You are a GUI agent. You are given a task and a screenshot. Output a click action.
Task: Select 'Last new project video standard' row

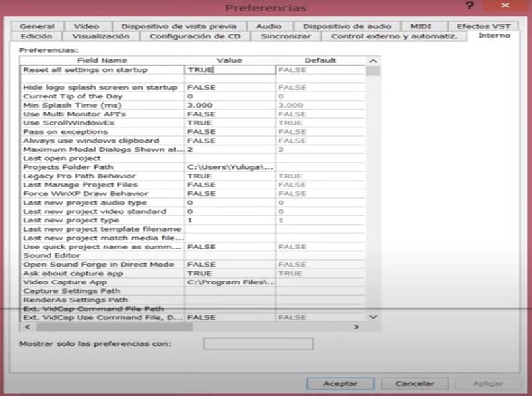coord(193,211)
